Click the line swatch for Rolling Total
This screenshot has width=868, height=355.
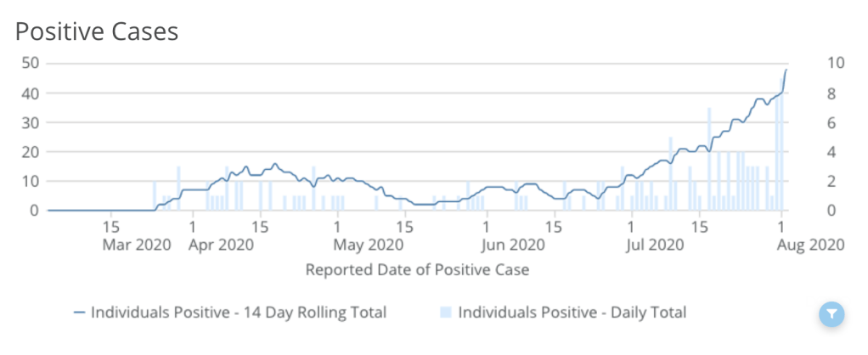coord(80,313)
